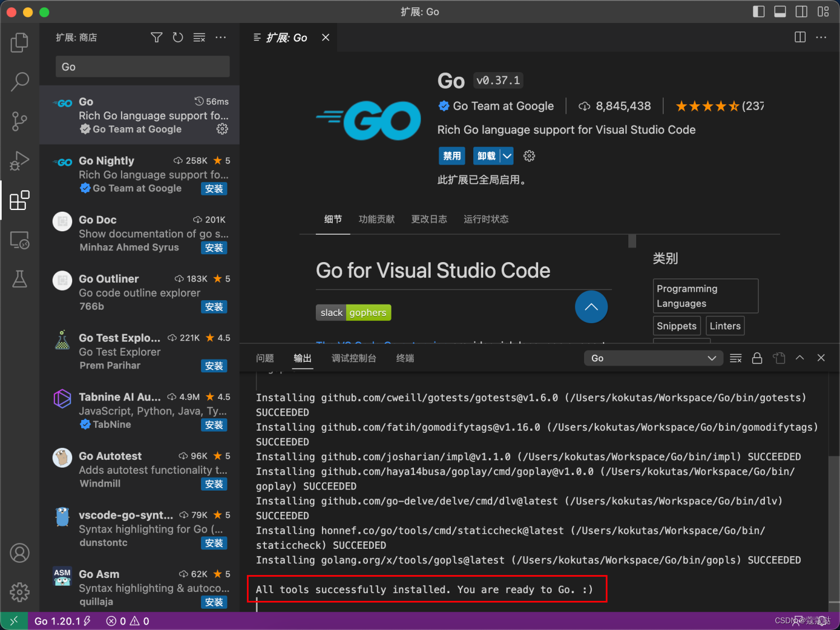
Task: Clear extensions search results
Action: [199, 38]
